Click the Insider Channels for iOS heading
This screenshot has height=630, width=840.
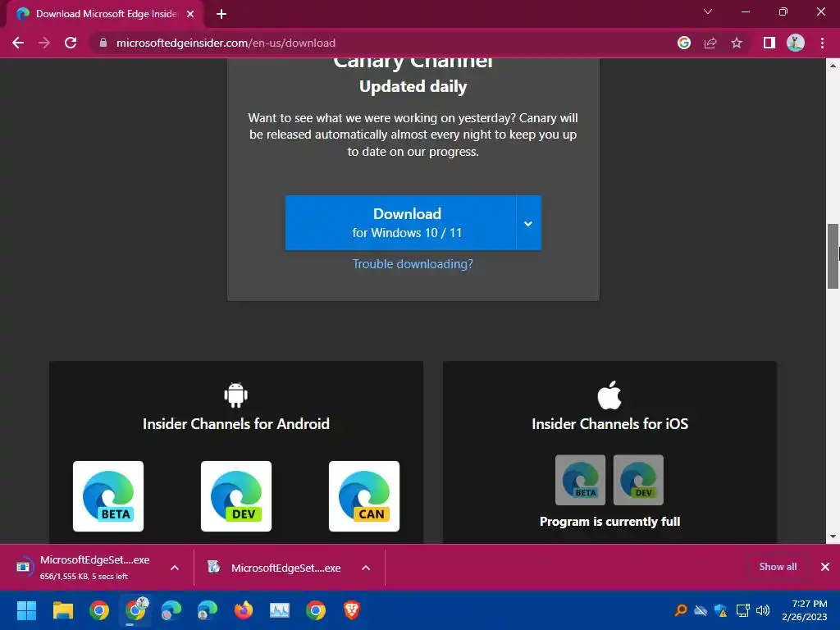pyautogui.click(x=609, y=424)
